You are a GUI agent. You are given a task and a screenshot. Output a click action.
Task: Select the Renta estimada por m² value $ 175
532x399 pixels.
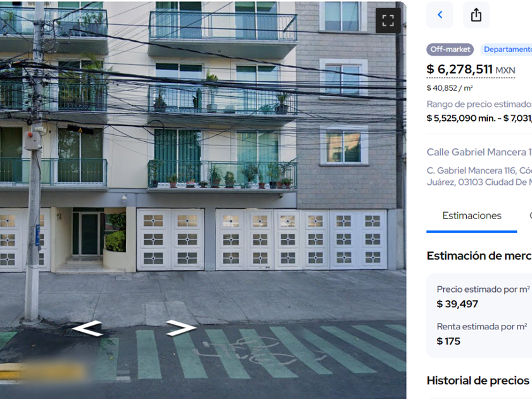(x=448, y=341)
